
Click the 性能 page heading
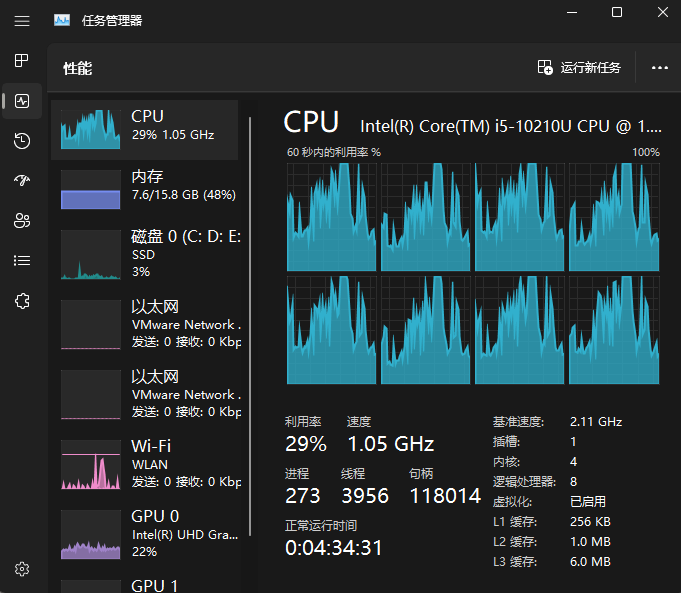click(x=78, y=68)
